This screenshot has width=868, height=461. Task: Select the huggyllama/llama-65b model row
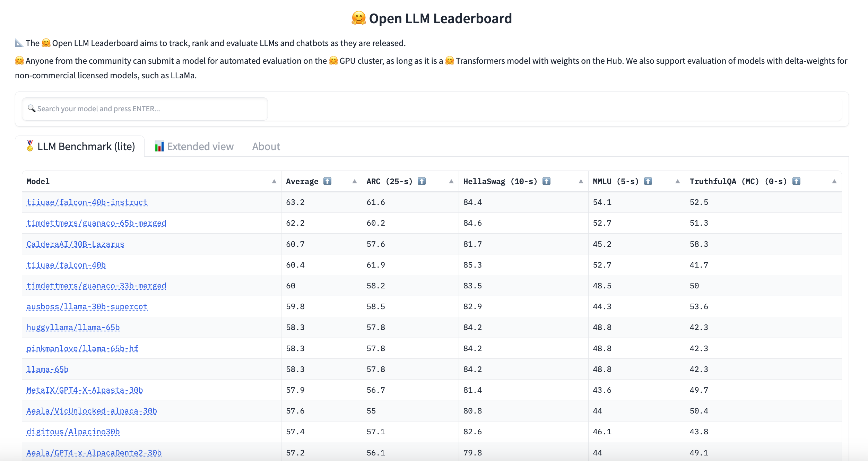(73, 327)
